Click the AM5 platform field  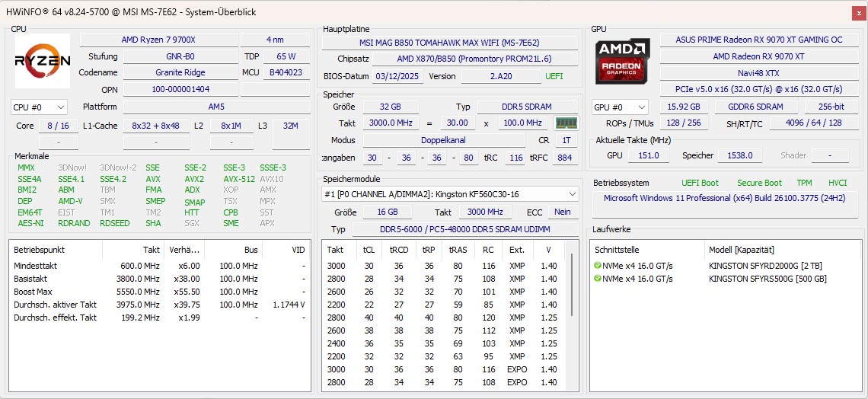[x=216, y=107]
